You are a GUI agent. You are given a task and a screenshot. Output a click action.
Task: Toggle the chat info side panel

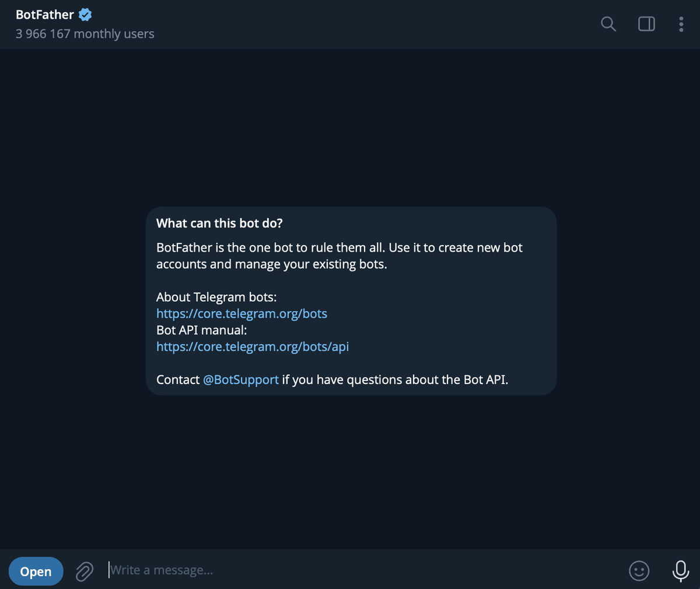646,24
